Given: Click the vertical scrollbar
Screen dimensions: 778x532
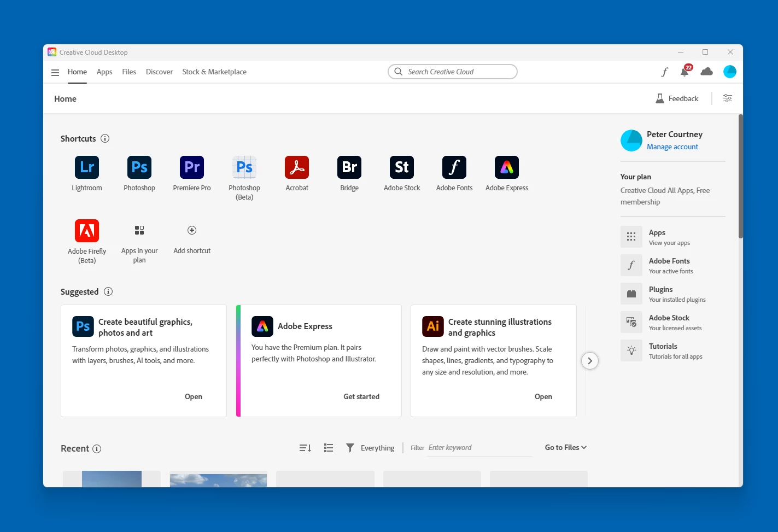Looking at the screenshot, I should pyautogui.click(x=741, y=177).
